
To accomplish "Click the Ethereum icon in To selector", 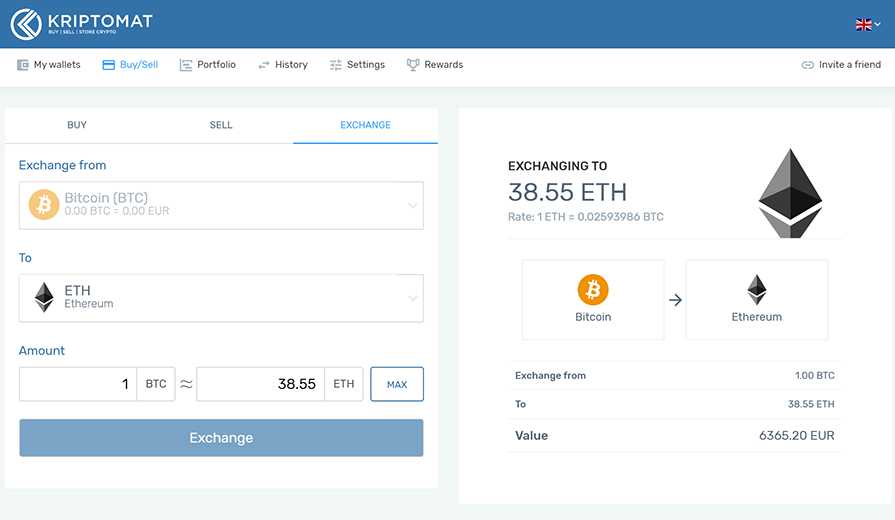I will tap(44, 297).
